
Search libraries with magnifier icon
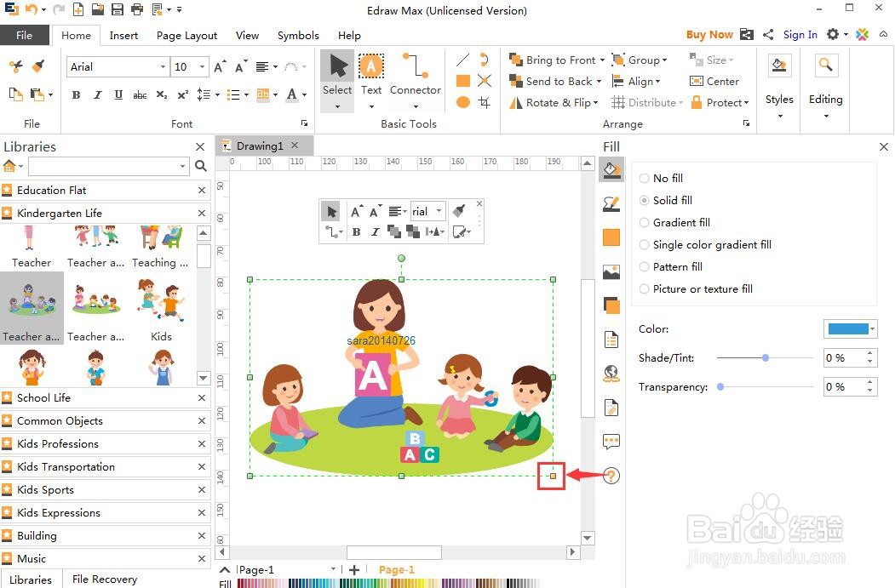[x=200, y=166]
